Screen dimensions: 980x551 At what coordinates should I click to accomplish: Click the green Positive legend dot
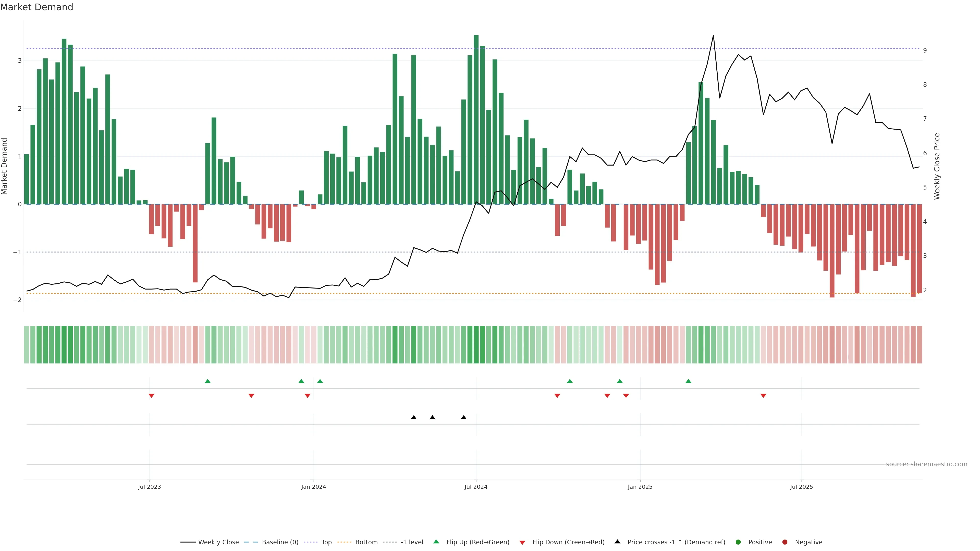738,542
